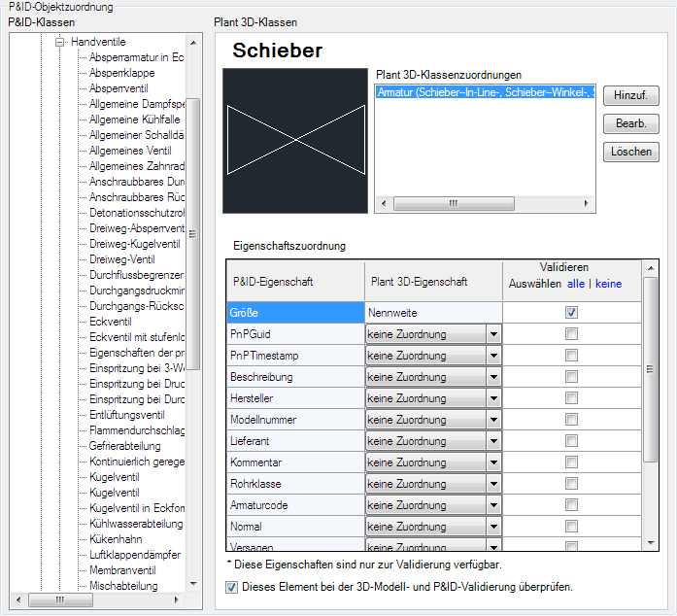Open Rohrklasse mapping dropdown
The width and height of the screenshot is (677, 616).
[493, 484]
